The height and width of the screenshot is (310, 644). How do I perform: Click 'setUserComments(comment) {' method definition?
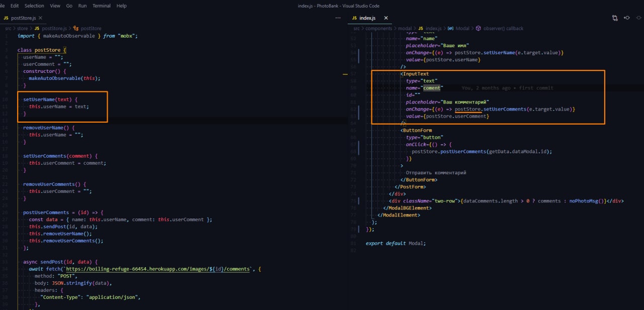(x=60, y=156)
